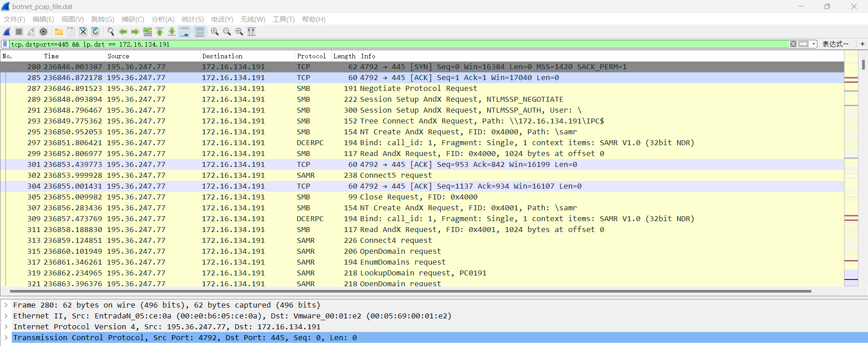Stop capturing with the square icon

coord(19,32)
